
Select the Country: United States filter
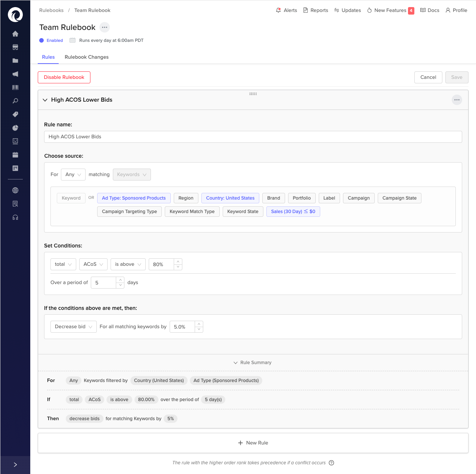pyautogui.click(x=230, y=198)
